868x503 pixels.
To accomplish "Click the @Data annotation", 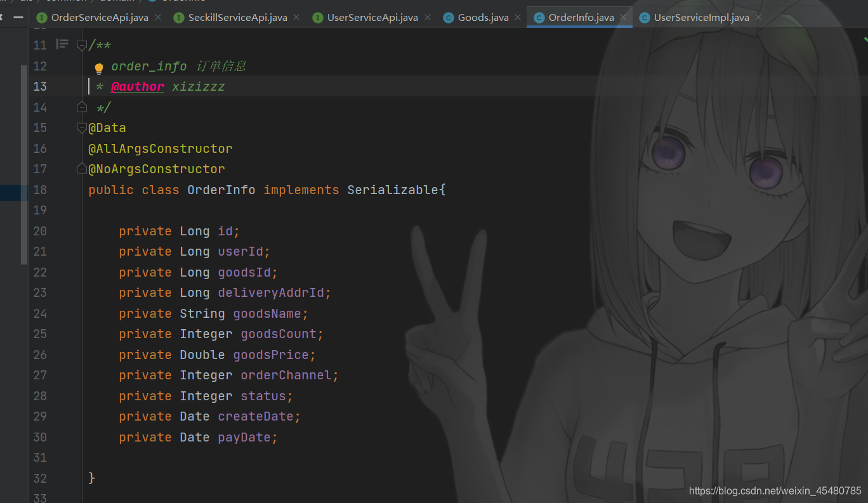I will tap(107, 127).
